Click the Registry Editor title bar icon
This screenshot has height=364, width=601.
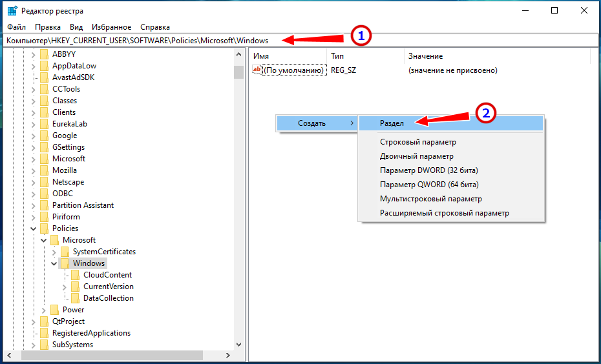pos(12,11)
